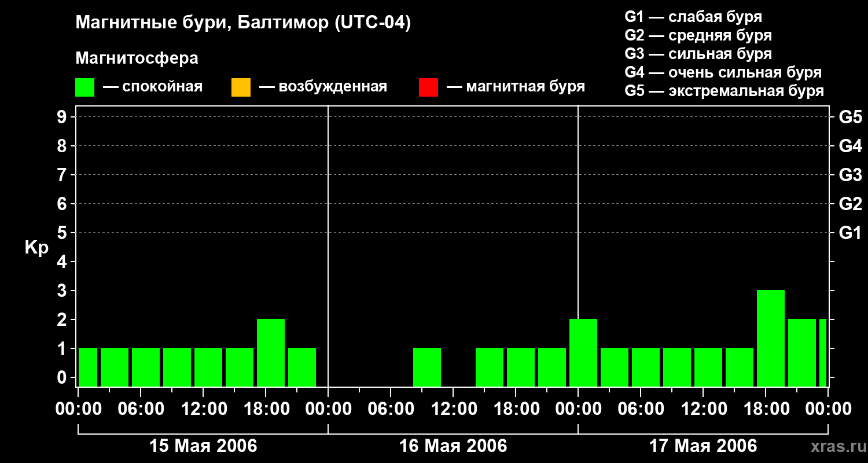
Task: Select the '16 Мая 2006' date label
Action: pyautogui.click(x=453, y=446)
